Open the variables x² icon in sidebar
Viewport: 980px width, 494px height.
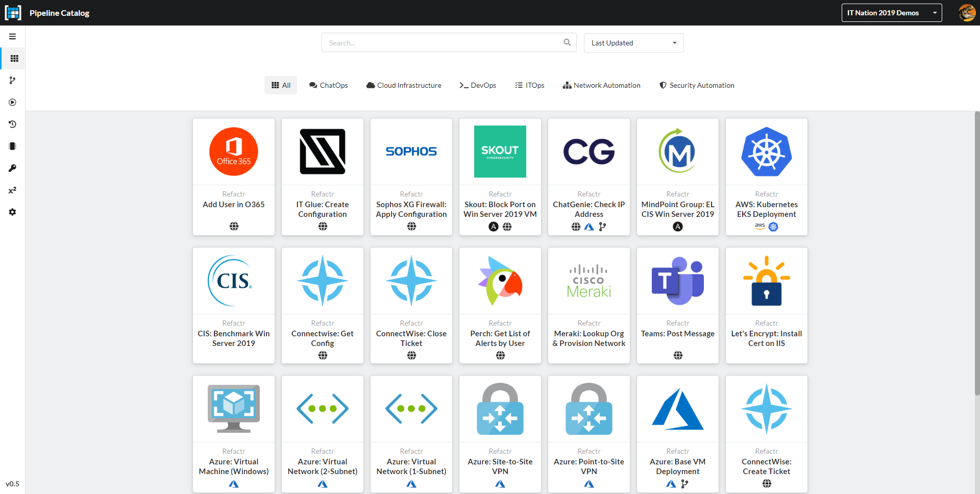(x=12, y=190)
